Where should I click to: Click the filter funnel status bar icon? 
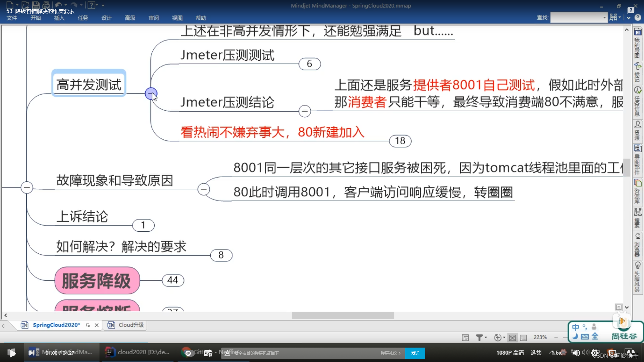point(479,338)
